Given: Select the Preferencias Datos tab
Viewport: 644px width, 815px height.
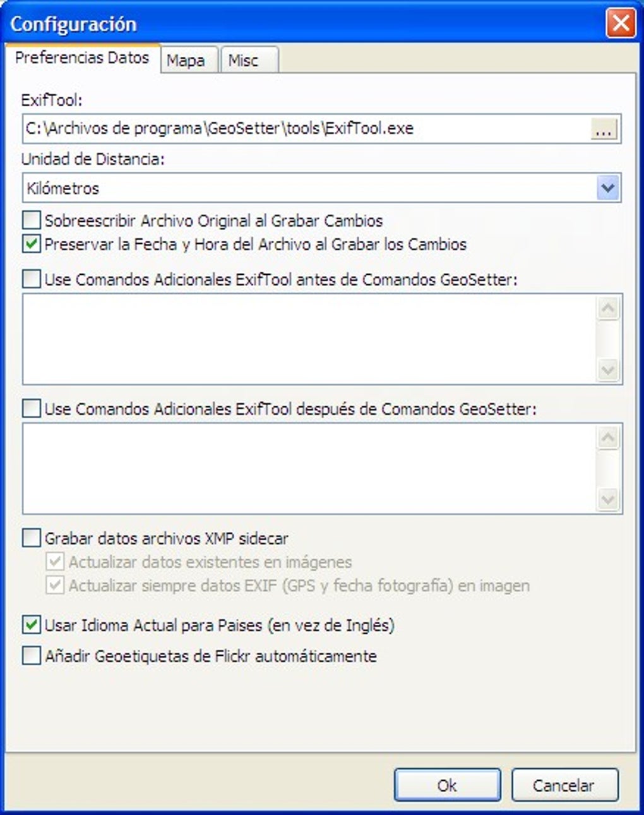Looking at the screenshot, I should [x=82, y=58].
